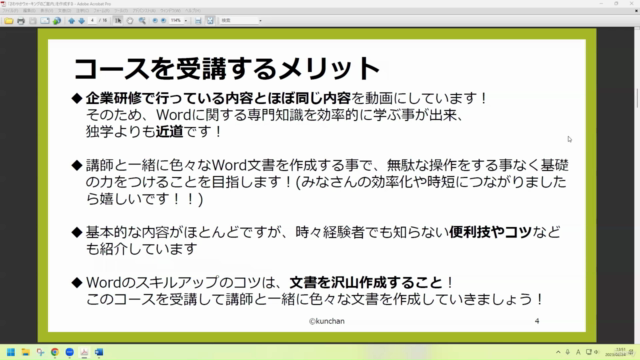Activate the Hand tool
The image size is (640, 360).
pyautogui.click(x=130, y=20)
